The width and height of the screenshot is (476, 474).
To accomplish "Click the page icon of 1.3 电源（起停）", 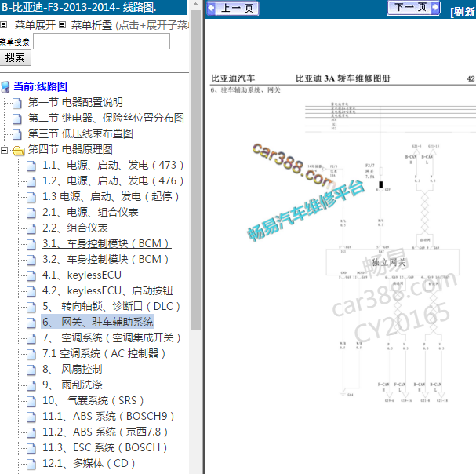I will point(31,197).
